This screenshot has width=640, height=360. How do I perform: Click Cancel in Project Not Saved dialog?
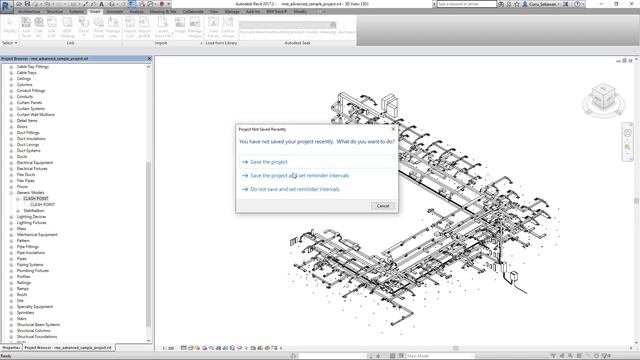[383, 206]
